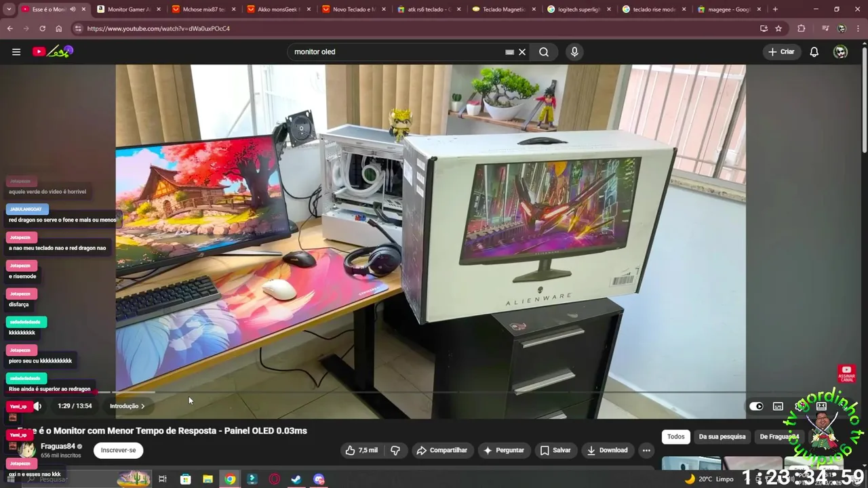Toggle video subtitles
This screenshot has width=868, height=488.
coord(778,406)
